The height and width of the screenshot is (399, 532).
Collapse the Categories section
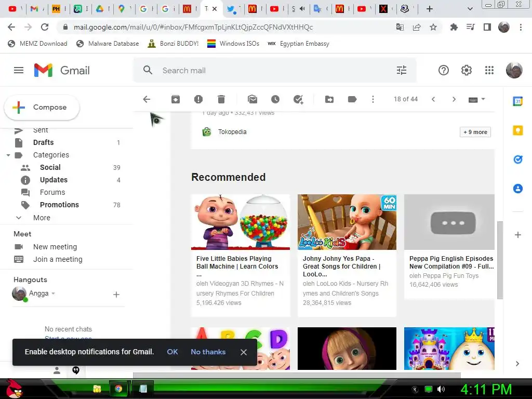click(8, 155)
